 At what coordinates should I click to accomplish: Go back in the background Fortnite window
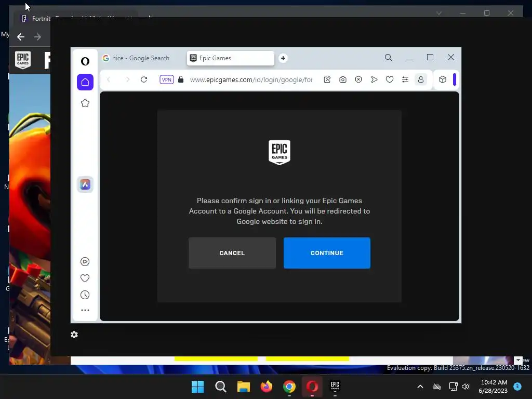point(21,37)
